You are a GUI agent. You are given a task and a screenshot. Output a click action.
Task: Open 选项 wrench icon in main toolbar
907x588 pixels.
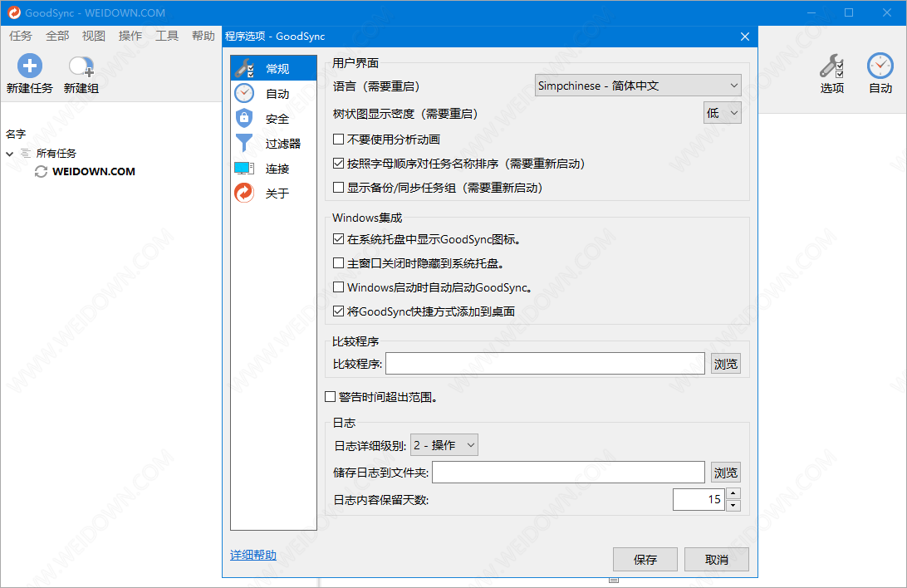pos(831,66)
